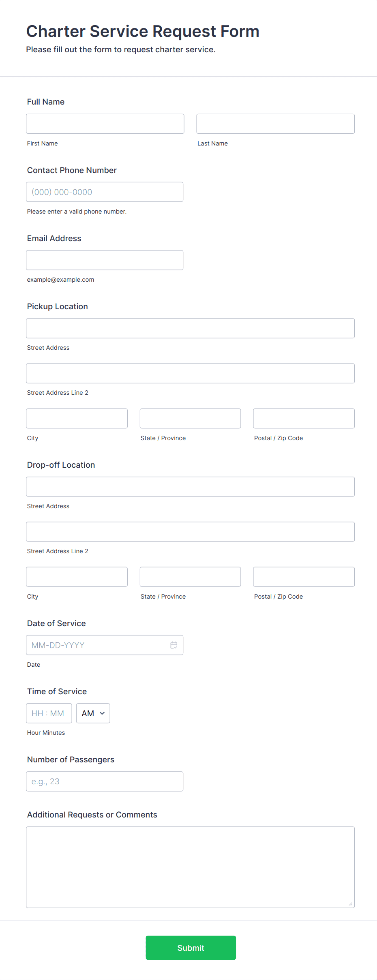Click the Pickup Location City field

coord(77,418)
